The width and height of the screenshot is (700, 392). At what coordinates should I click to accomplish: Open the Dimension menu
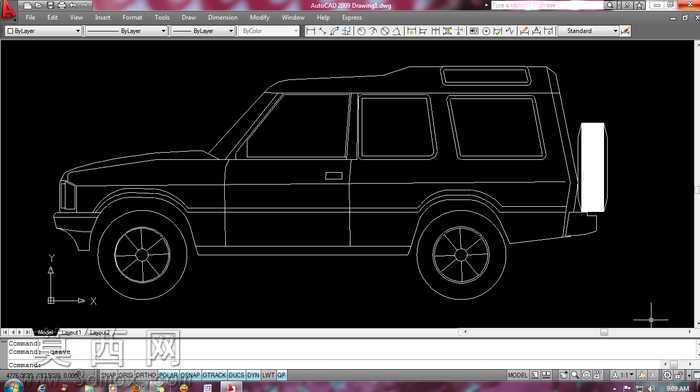point(223,17)
